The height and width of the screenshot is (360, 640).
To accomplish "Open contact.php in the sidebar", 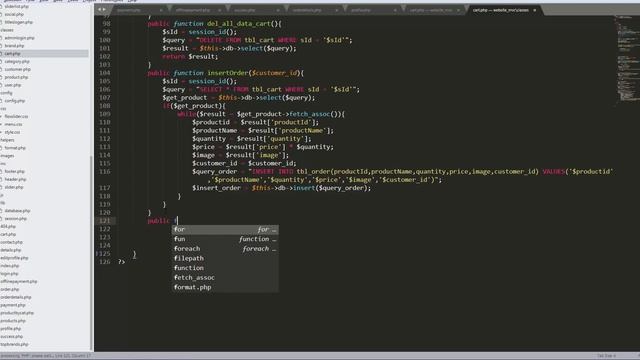I will click(11, 242).
